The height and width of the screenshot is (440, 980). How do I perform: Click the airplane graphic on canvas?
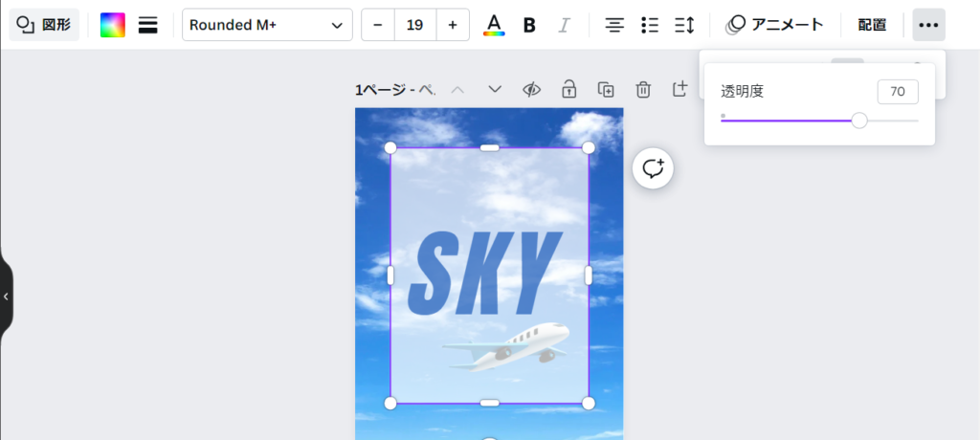click(x=506, y=346)
